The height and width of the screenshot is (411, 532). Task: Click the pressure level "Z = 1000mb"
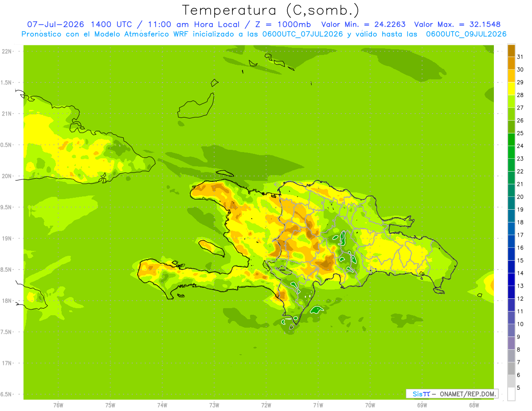[x=283, y=24]
